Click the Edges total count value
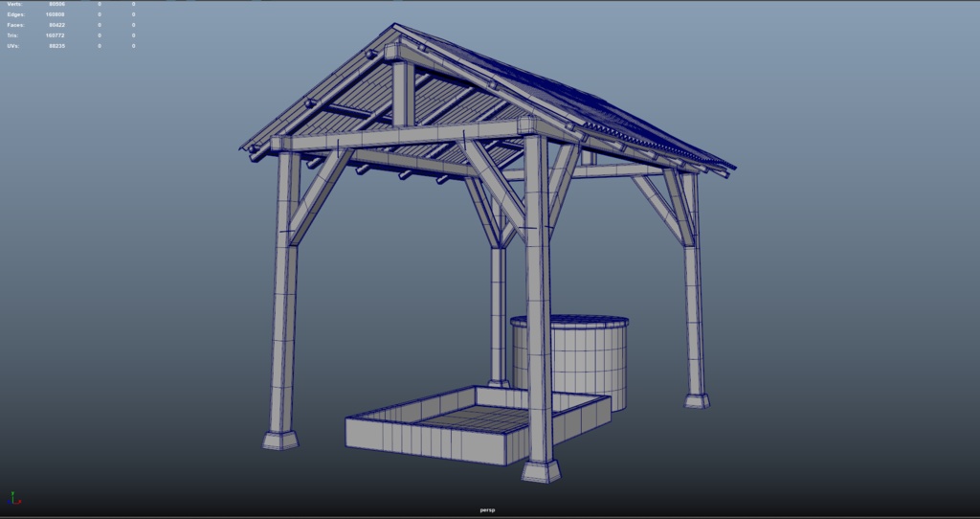Image resolution: width=980 pixels, height=519 pixels. (55, 14)
